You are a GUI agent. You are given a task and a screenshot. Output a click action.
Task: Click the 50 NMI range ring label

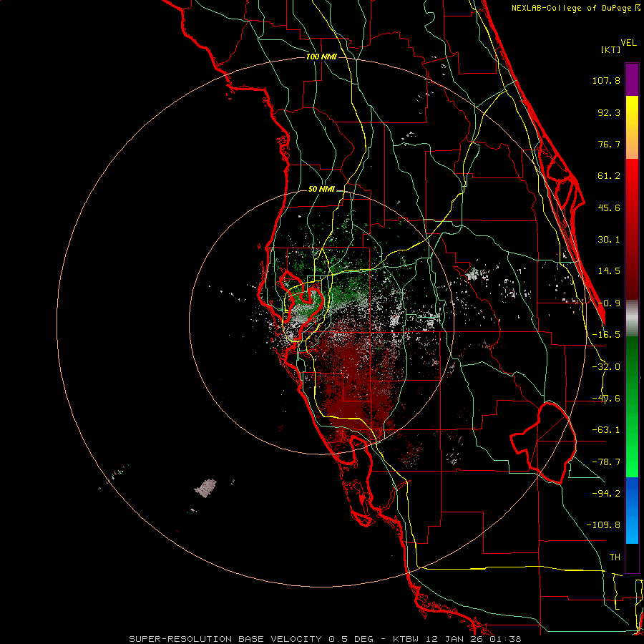pyautogui.click(x=321, y=190)
